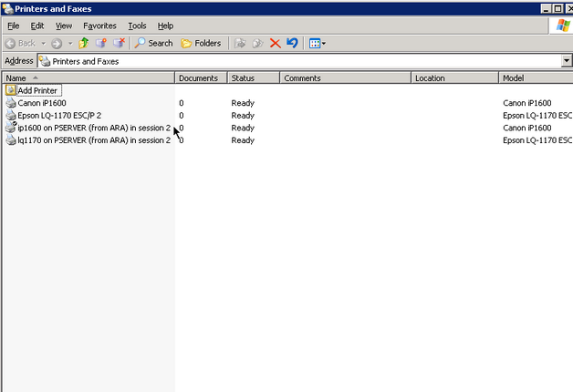Select the Epson LQ-1170 ESC/P 2 printer

coord(55,116)
